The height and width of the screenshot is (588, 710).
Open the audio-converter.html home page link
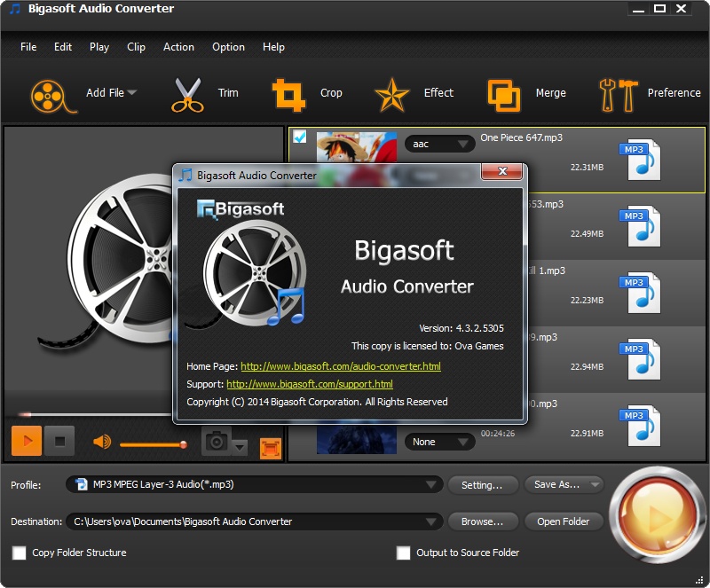(x=341, y=366)
